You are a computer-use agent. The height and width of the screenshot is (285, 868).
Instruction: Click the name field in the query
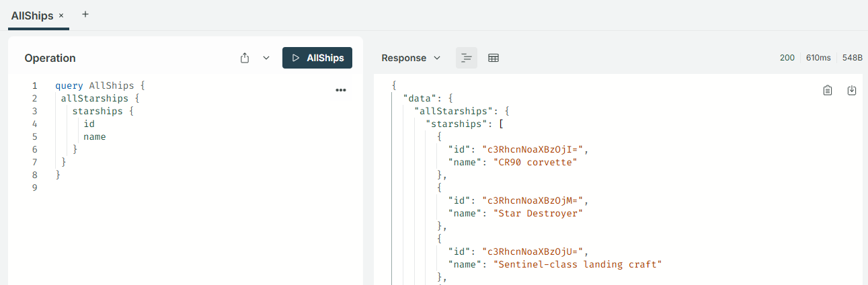pos(94,137)
